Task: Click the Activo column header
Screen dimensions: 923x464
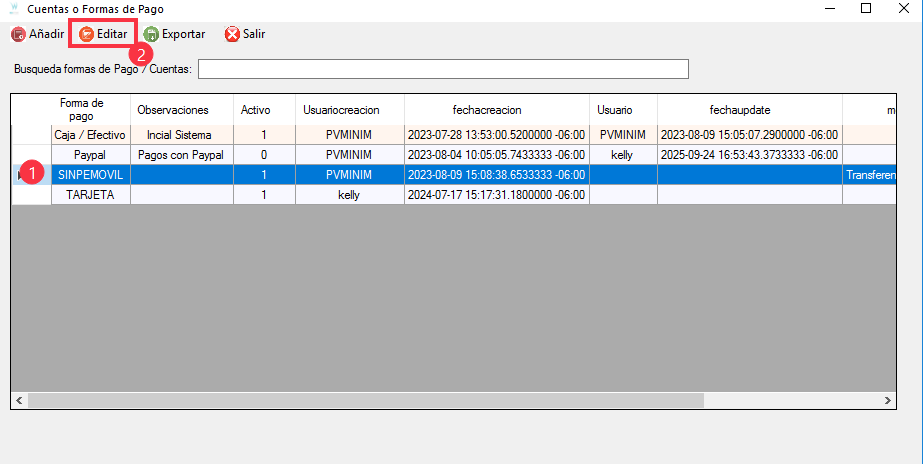Action: (256, 109)
